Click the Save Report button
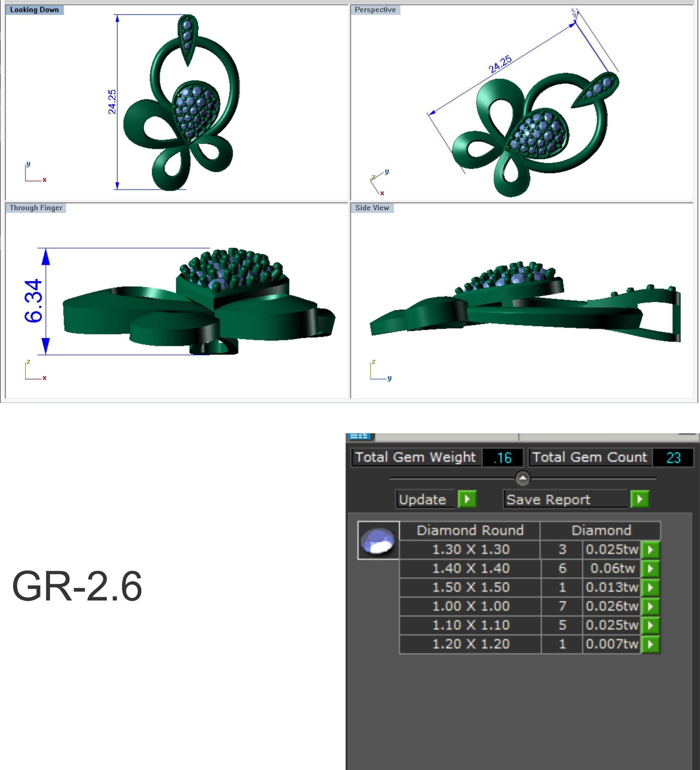 [x=565, y=499]
